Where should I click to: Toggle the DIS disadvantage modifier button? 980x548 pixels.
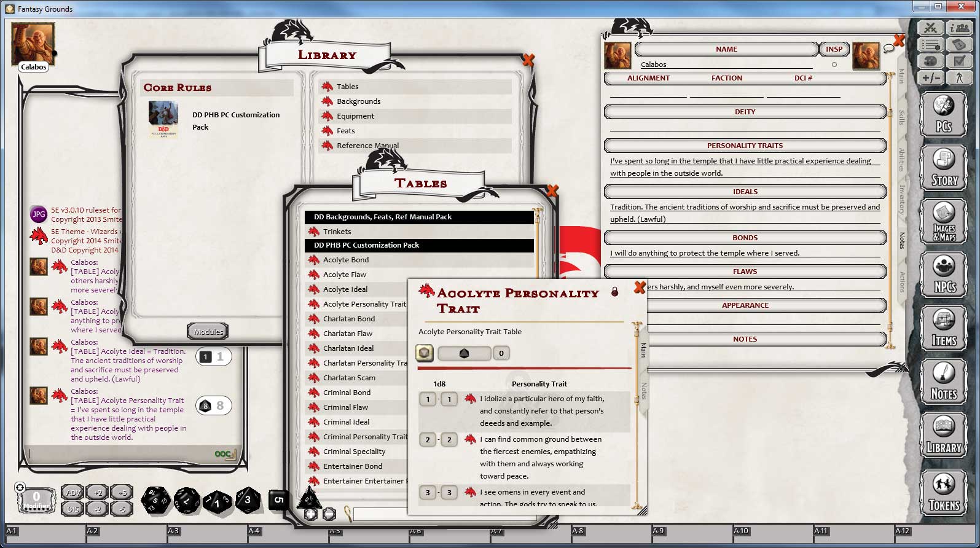(73, 509)
